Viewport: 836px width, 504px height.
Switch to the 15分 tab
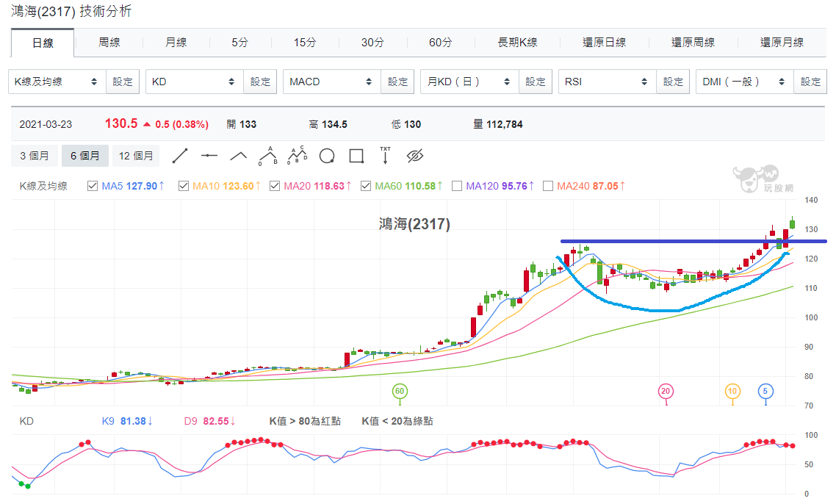[x=305, y=42]
